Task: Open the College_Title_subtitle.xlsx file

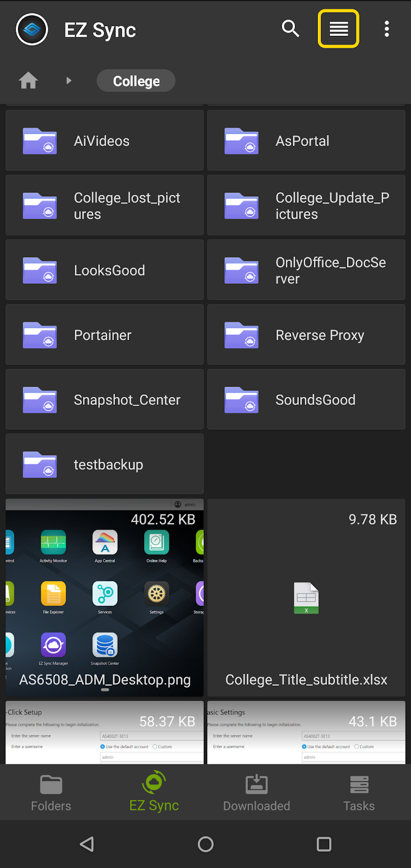Action: click(306, 597)
